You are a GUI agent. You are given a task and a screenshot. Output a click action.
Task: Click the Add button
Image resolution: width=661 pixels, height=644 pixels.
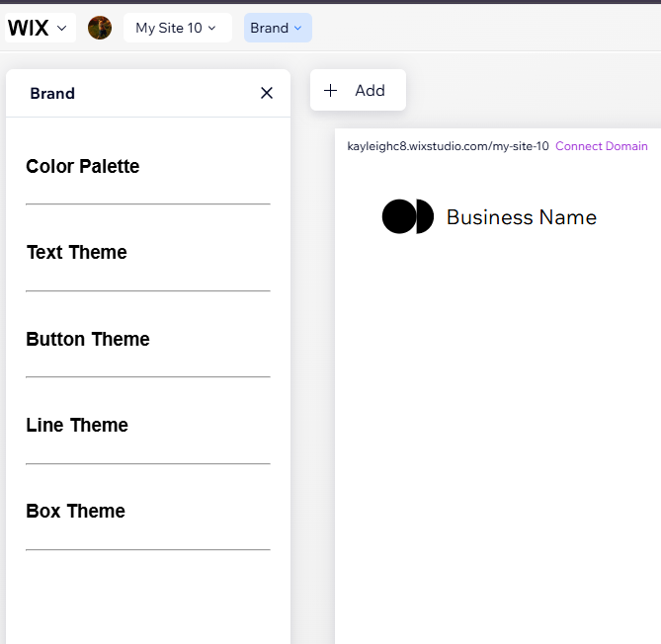pyautogui.click(x=369, y=91)
